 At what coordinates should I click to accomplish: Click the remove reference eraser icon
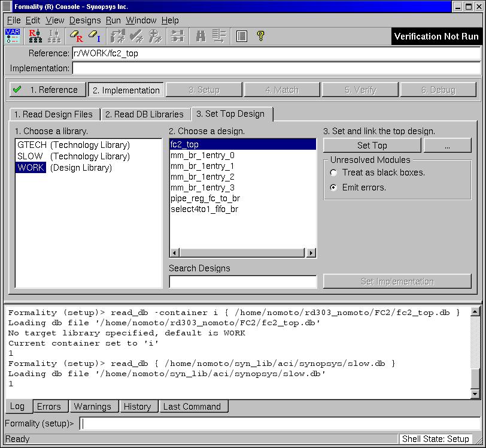(77, 36)
